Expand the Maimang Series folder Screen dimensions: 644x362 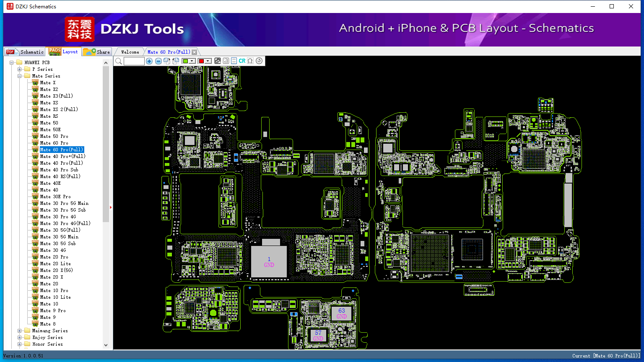(19, 331)
